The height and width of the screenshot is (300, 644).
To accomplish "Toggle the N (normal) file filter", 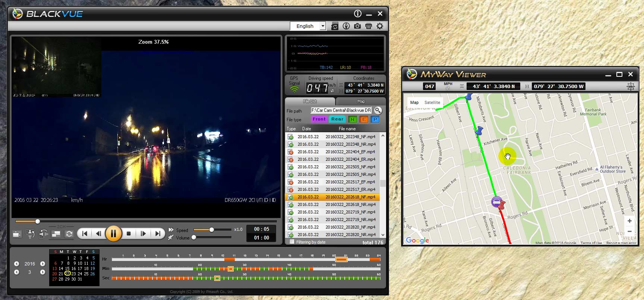I will [x=353, y=119].
